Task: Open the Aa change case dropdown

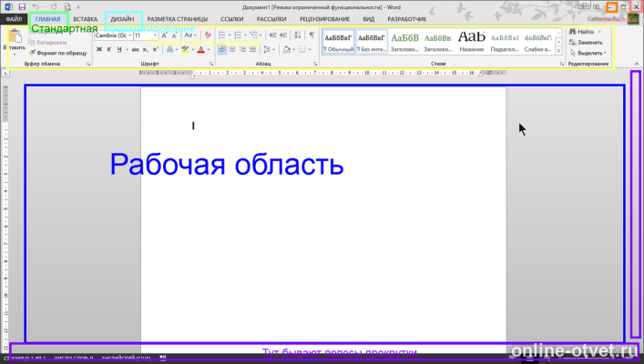Action: point(190,35)
